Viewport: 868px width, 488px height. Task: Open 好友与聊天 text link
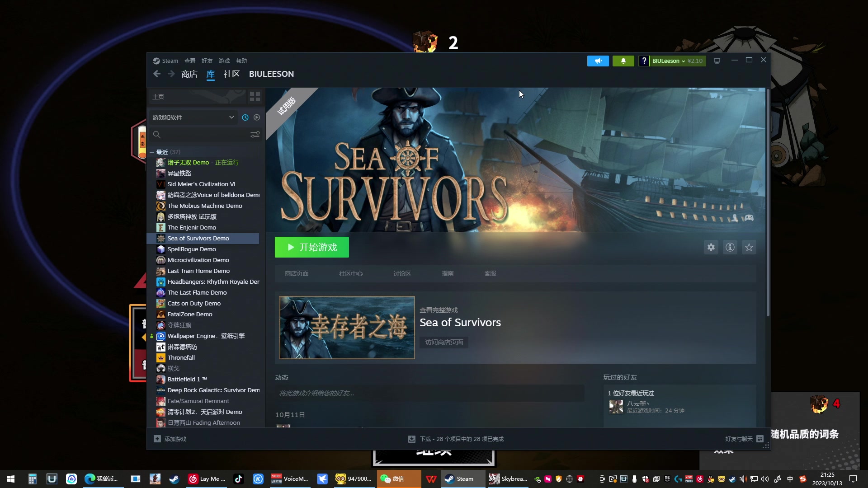pos(739,439)
